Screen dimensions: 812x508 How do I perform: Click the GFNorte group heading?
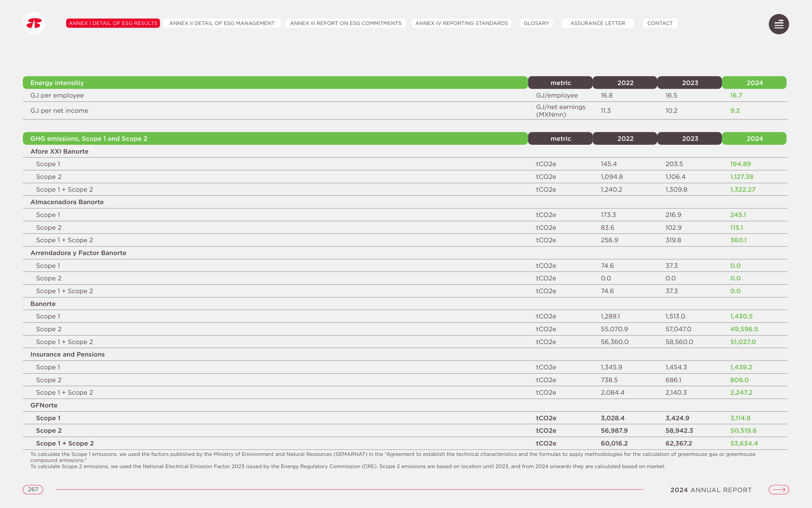click(44, 405)
